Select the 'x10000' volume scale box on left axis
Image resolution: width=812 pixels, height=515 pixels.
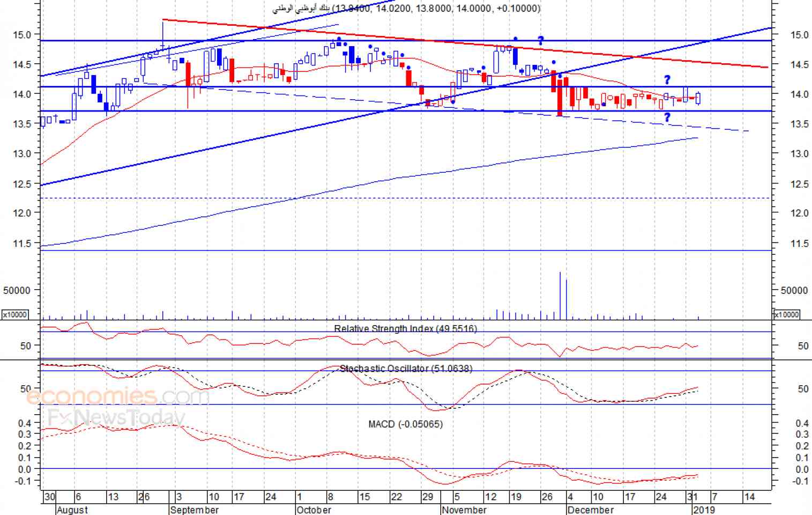pyautogui.click(x=15, y=315)
